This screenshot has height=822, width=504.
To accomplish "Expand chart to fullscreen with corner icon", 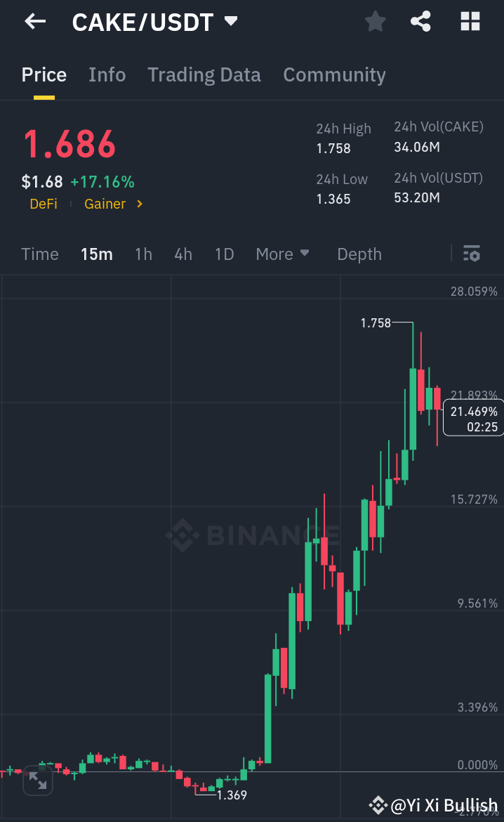I will (x=38, y=781).
